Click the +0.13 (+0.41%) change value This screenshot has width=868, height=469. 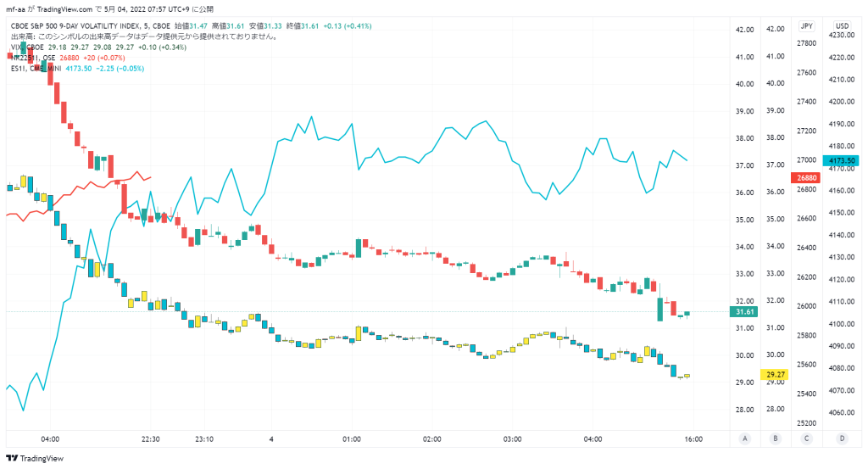coord(347,26)
